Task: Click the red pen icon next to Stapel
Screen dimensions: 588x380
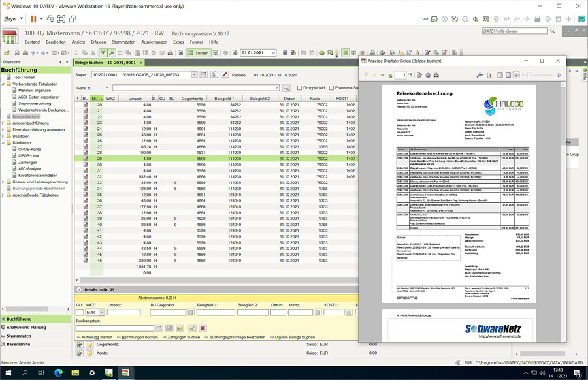Action: [x=224, y=75]
